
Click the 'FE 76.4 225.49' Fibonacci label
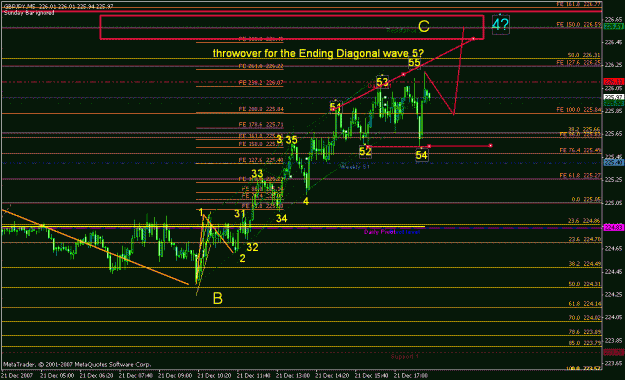[x=580, y=150]
